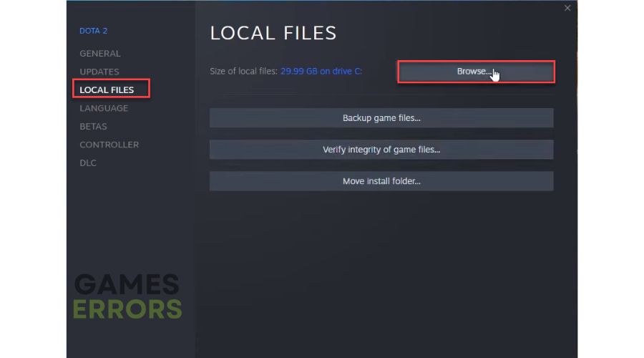
Task: Click the green ERRORS watermark word
Action: point(127,309)
